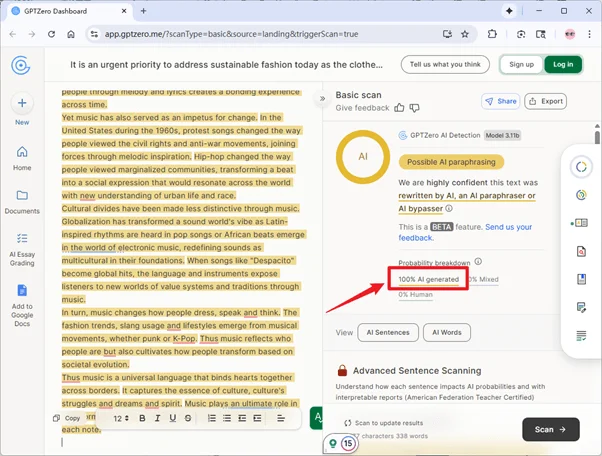Viewport: 602px width, 456px height.
Task: Toggle strikethrough formatting in text toolbar
Action: tap(189, 418)
